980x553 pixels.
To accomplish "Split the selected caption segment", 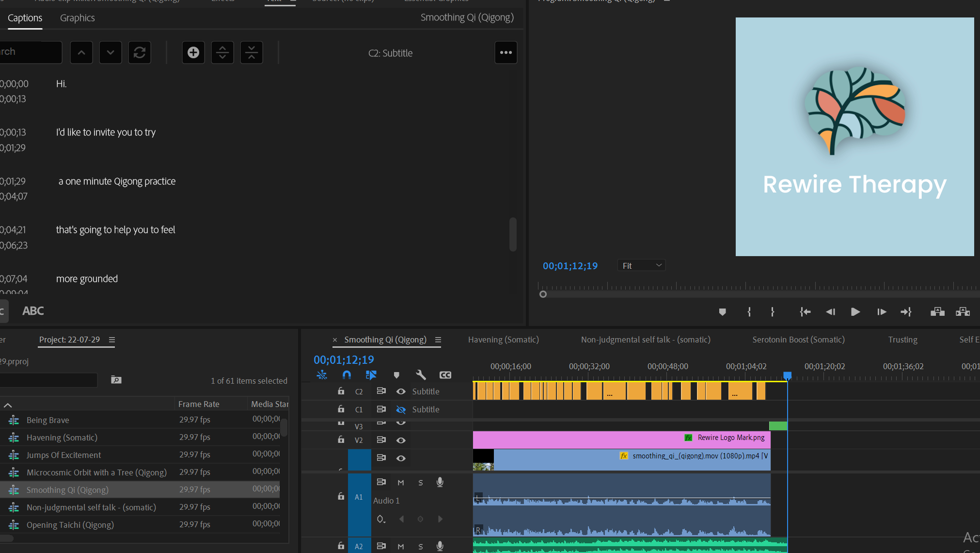I will click(222, 52).
